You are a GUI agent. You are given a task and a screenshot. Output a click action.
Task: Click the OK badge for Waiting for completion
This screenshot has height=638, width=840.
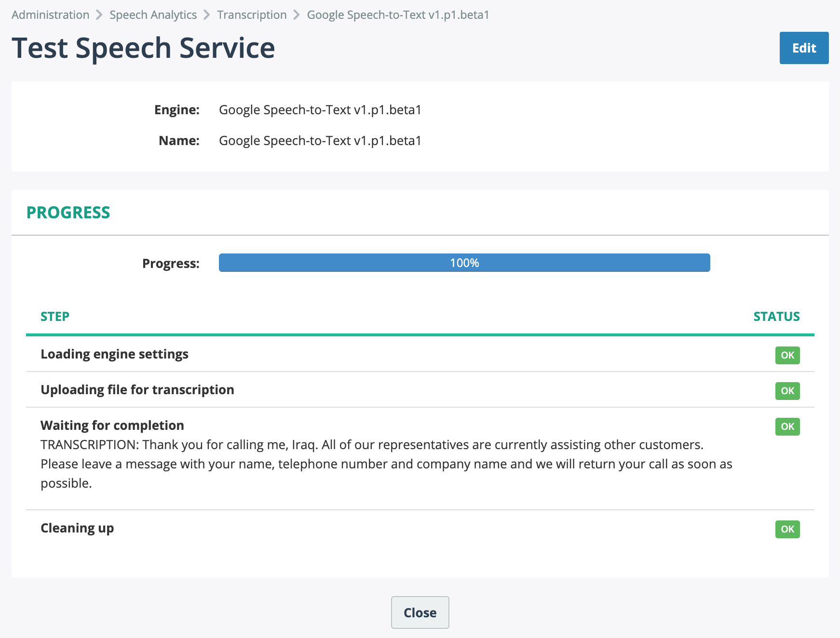click(787, 426)
